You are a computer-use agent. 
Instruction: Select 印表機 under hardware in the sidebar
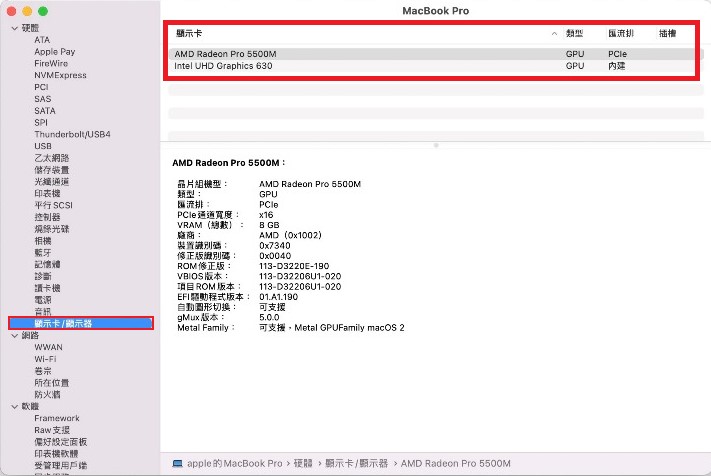pos(47,193)
